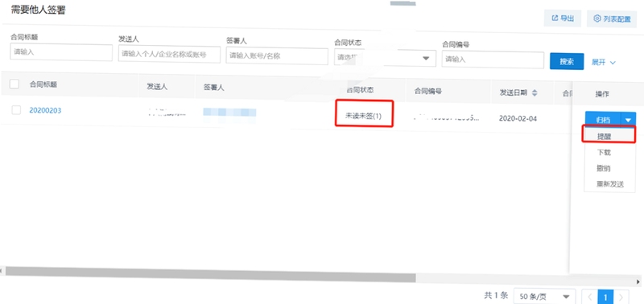Choose 提醒 from the action menu

(604, 136)
